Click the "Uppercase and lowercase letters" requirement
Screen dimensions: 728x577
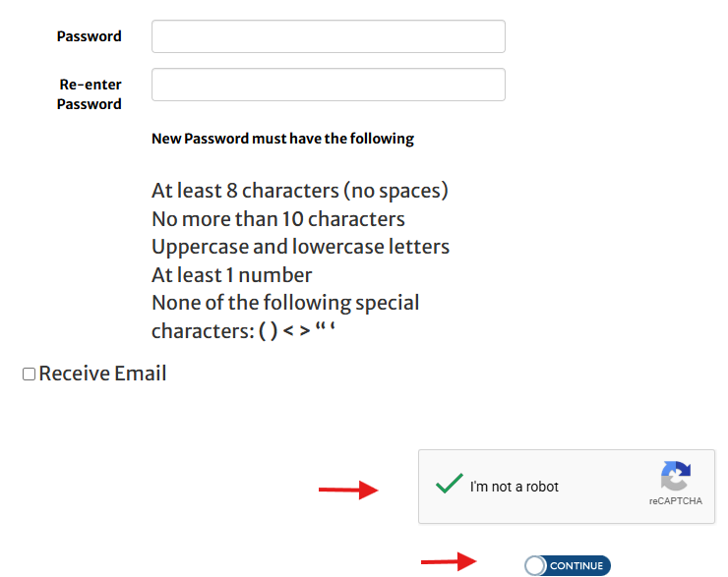tap(300, 247)
